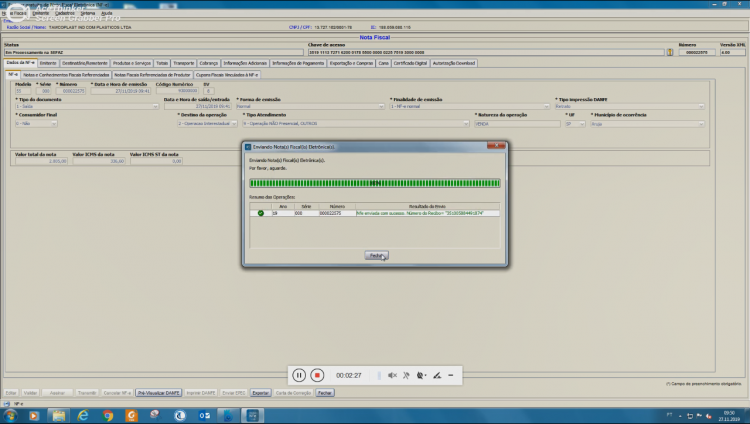Open Outlook from the taskbar

point(204,415)
